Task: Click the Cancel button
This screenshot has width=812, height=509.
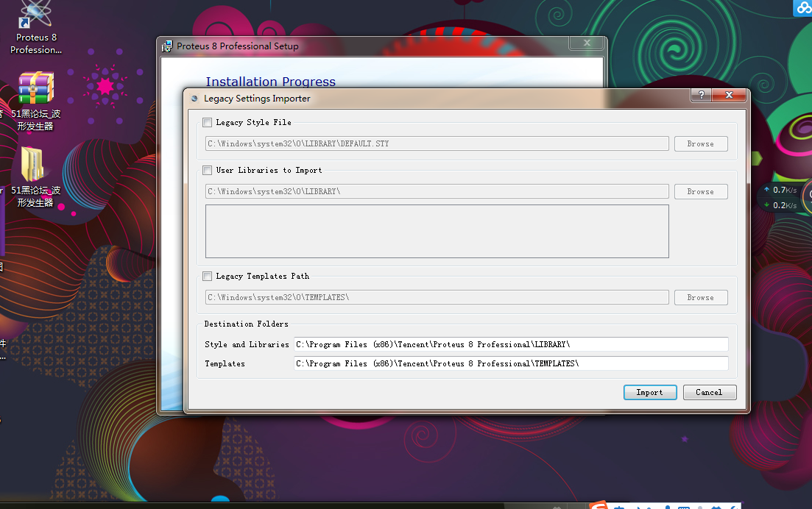Action: 710,393
